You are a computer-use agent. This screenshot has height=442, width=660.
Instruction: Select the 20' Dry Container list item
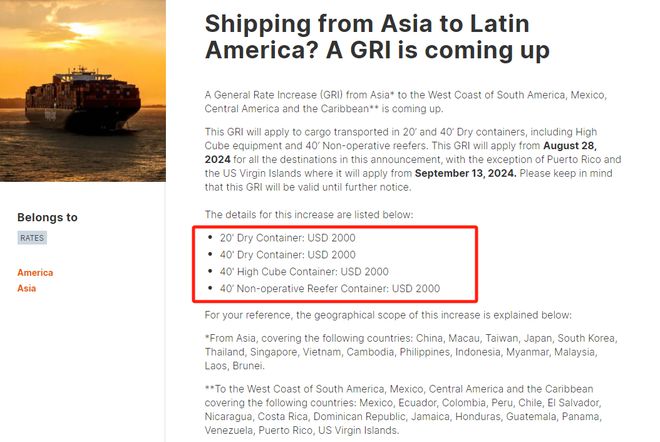pos(288,238)
